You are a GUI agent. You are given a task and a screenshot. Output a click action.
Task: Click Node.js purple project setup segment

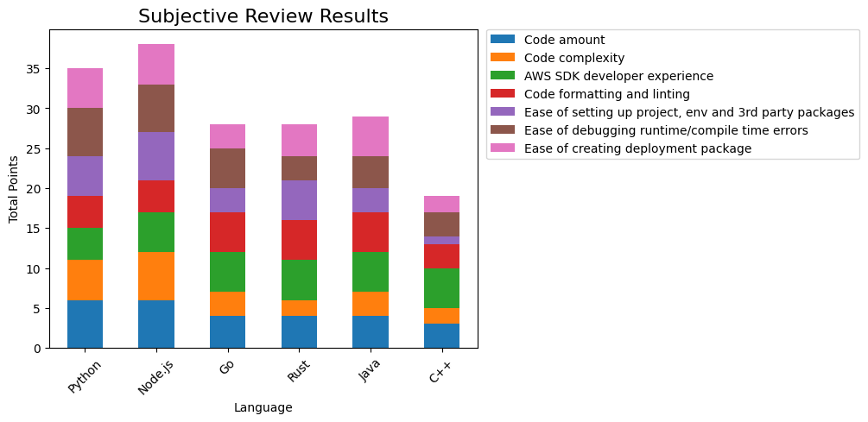click(x=156, y=156)
